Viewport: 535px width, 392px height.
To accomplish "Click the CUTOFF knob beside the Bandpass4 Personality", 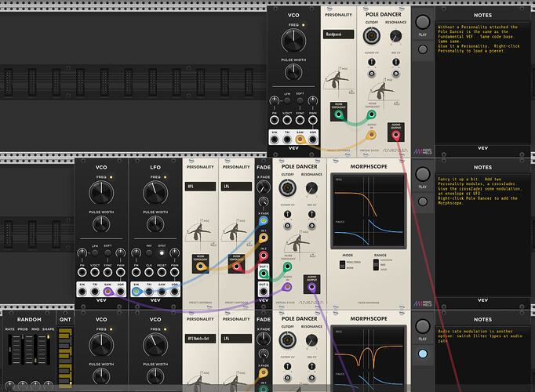I will point(372,35).
